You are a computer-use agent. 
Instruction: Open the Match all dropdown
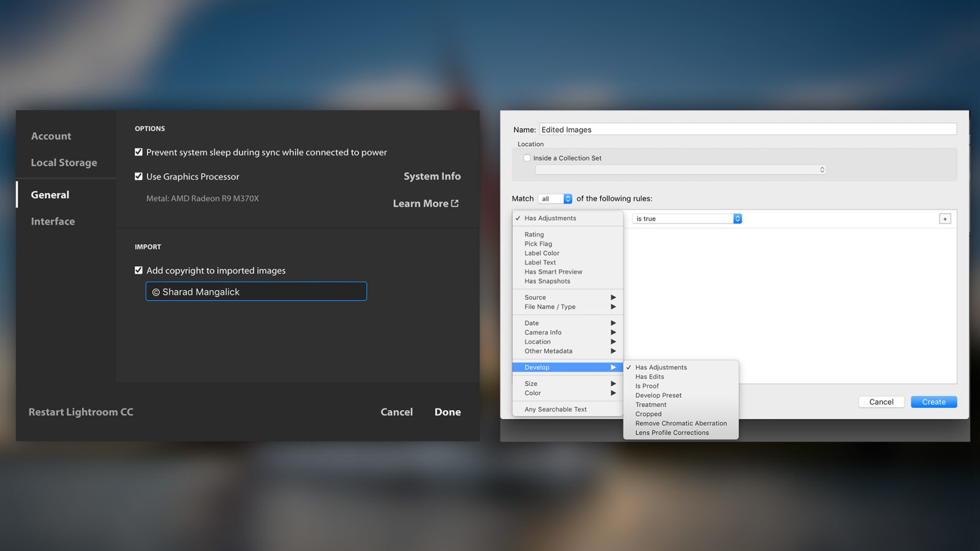[555, 199]
